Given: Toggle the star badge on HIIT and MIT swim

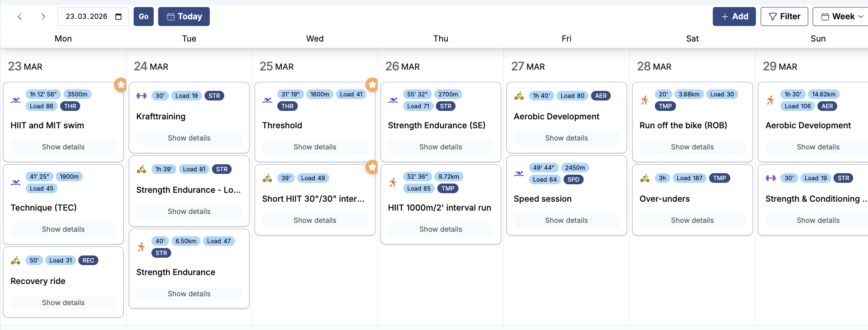Looking at the screenshot, I should pos(120,85).
